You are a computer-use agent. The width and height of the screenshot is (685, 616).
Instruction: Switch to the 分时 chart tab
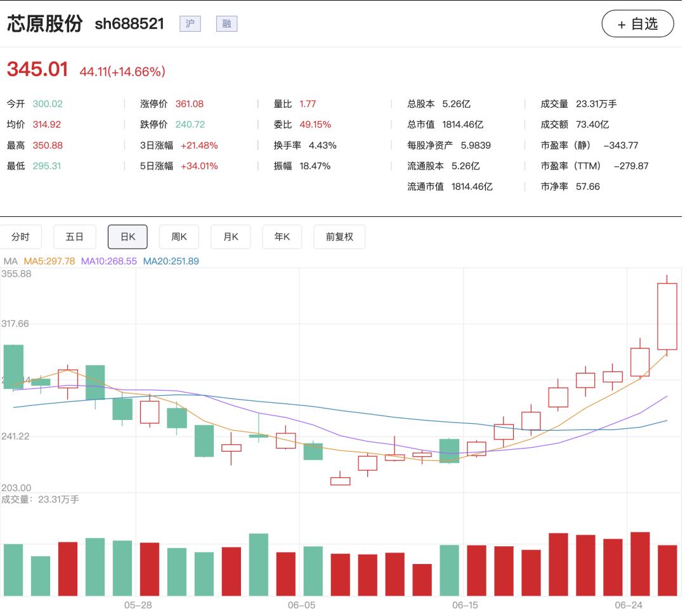(20, 237)
